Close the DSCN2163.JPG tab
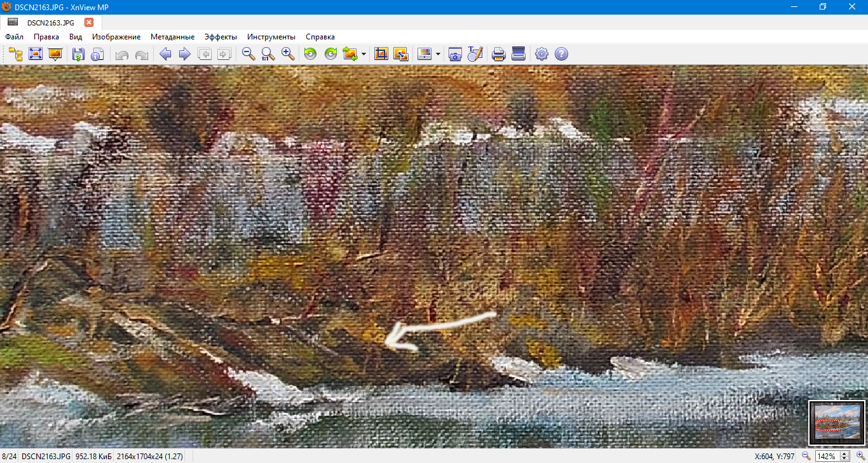The image size is (868, 463). pos(89,22)
